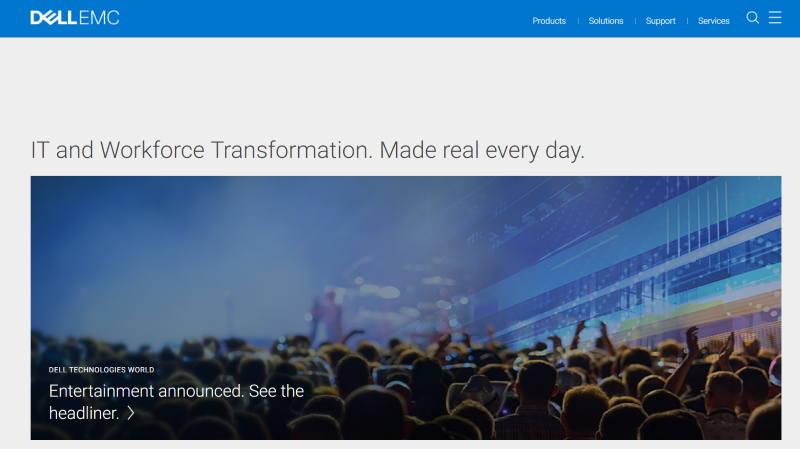Select Support in the top navigation
800x449 pixels.
(x=660, y=21)
